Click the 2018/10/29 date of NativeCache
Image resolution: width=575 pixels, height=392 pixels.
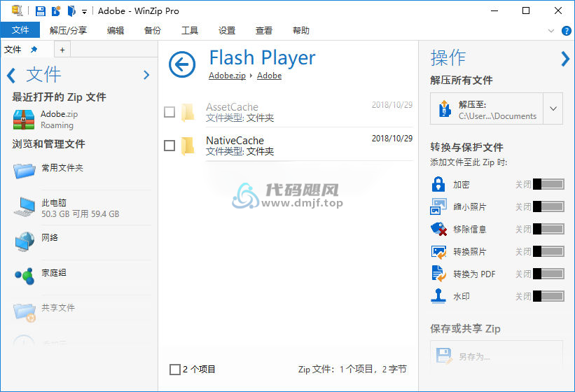point(392,139)
